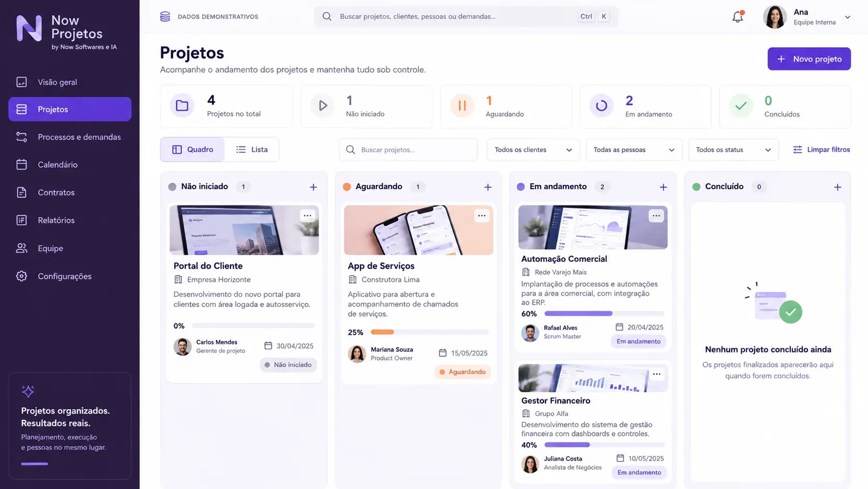
Task: Open the Todos os status filter
Action: pyautogui.click(x=733, y=150)
